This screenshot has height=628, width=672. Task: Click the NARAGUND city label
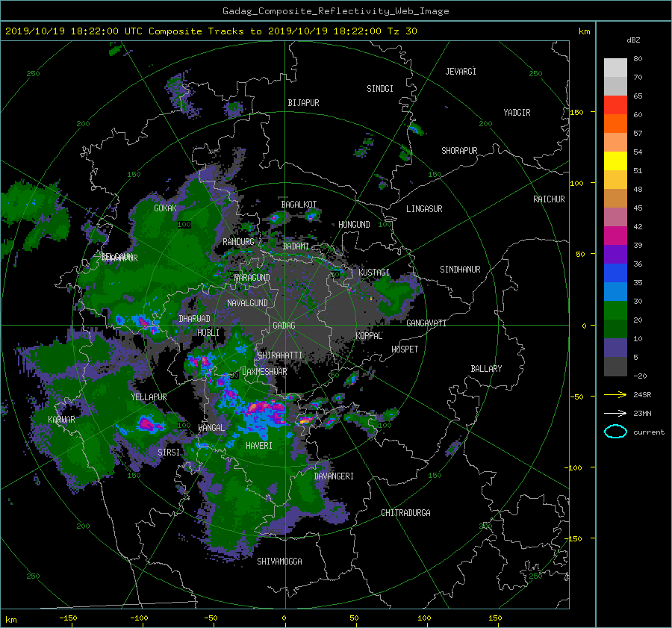[x=252, y=278]
